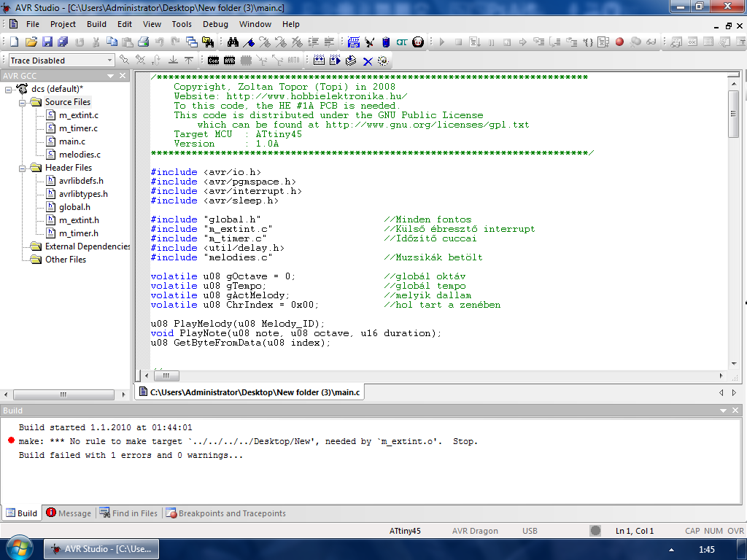Collapse the Header Files folder
The image size is (747, 560).
[22, 168]
